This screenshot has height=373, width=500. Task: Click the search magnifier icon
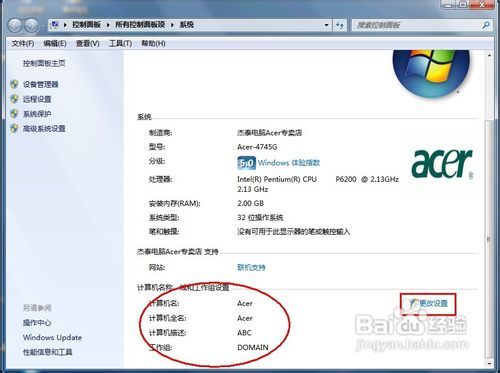point(486,25)
